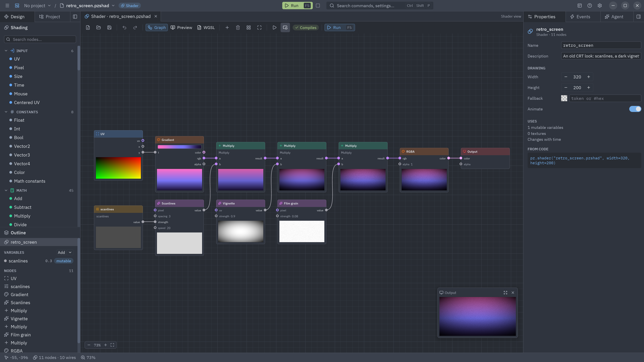
Task: Increase the Width value with plus
Action: coord(588,77)
